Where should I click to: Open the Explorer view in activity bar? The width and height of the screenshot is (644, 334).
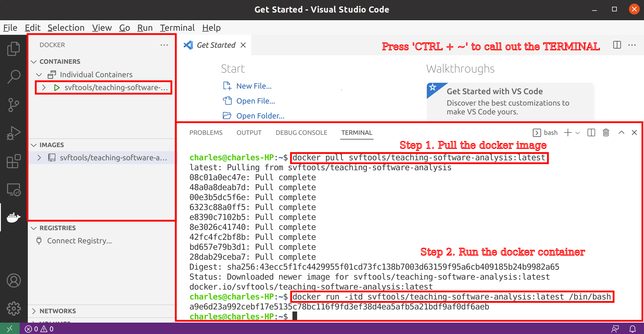point(13,49)
